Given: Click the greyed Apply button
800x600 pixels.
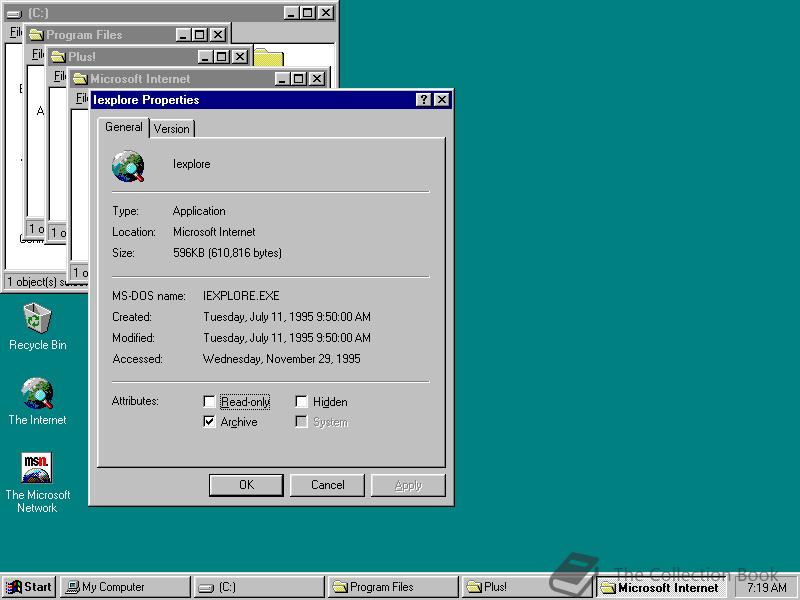Looking at the screenshot, I should point(408,485).
